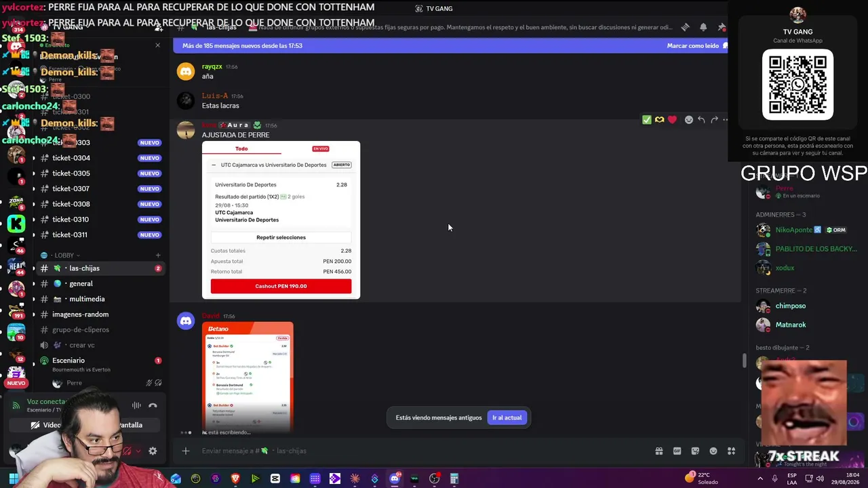
Task: Open the imagenes-random channel
Action: (100, 314)
